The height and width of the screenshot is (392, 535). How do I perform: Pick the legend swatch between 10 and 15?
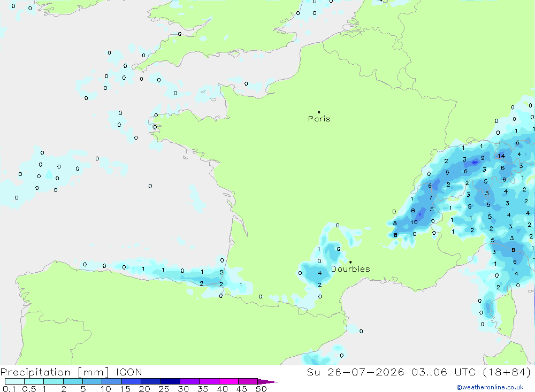click(x=112, y=381)
